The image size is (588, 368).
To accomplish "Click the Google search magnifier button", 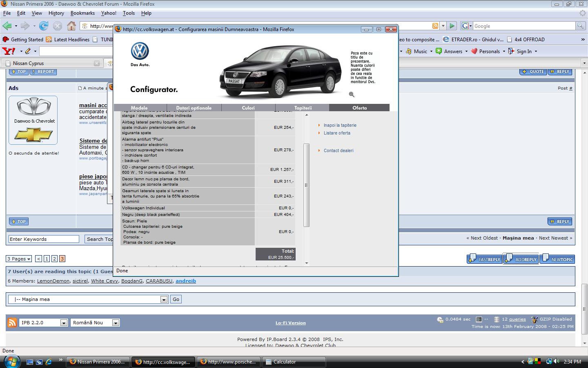I will click(x=580, y=26).
